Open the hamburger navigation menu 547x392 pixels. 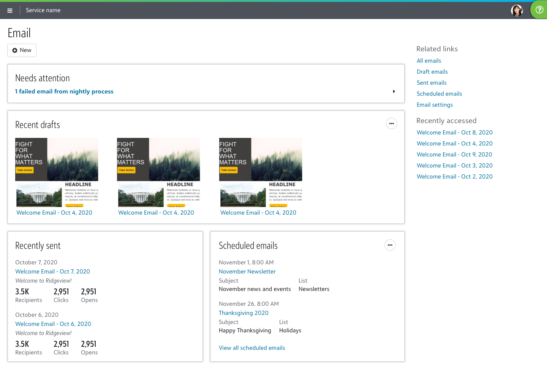[x=10, y=11]
